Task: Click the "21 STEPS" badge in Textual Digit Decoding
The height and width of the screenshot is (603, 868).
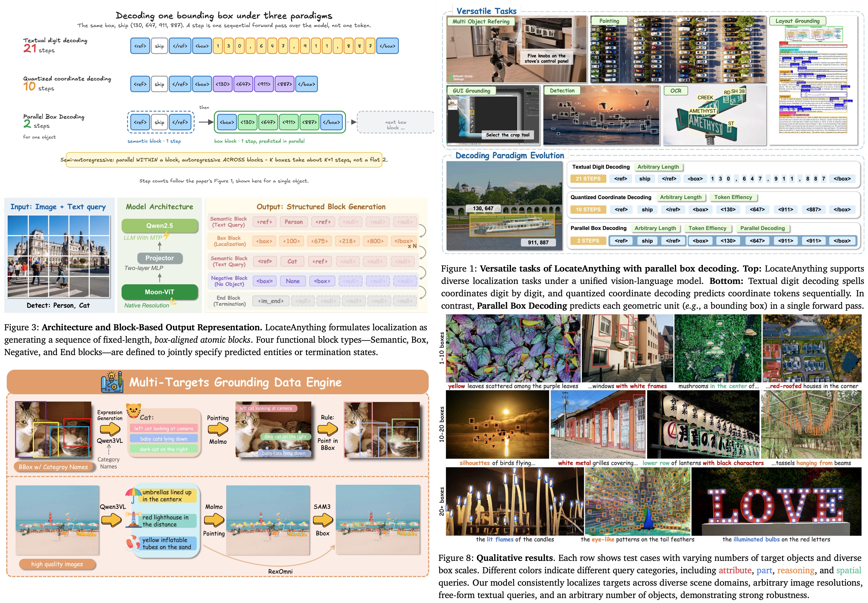Action: click(588, 179)
